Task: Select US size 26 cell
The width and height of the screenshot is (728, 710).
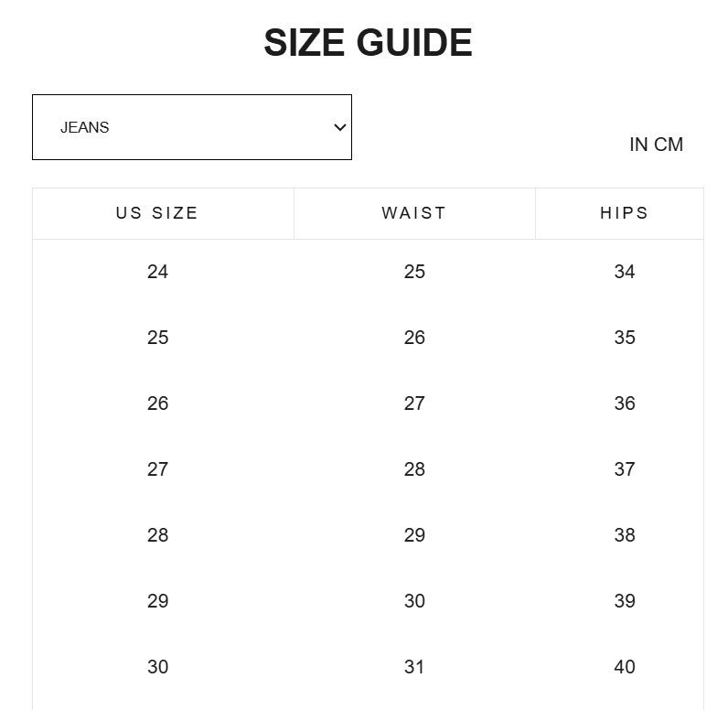Action: pyautogui.click(x=158, y=403)
